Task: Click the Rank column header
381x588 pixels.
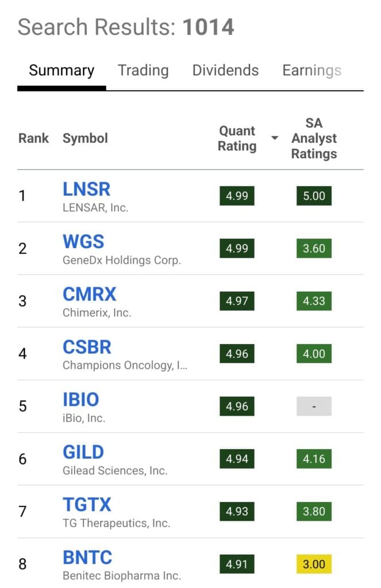Action: coord(33,138)
